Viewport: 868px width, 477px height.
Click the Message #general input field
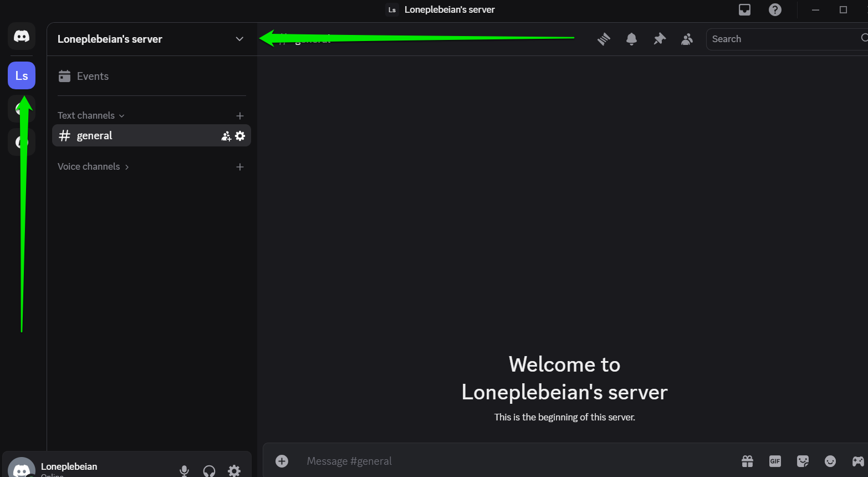click(x=499, y=461)
